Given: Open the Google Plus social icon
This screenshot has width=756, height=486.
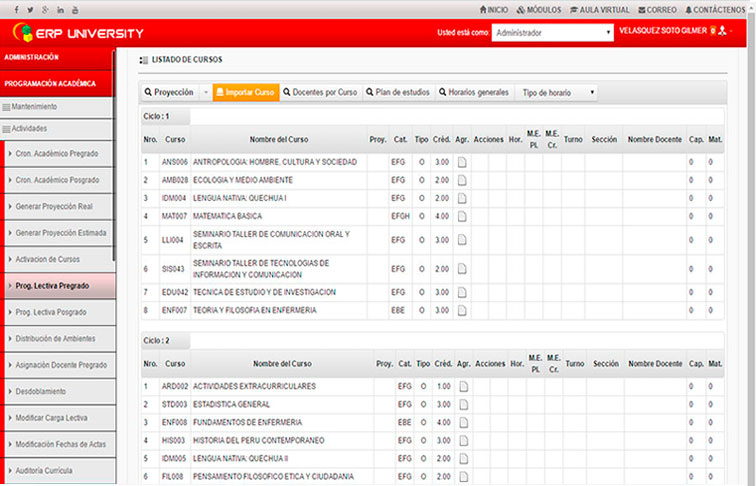Looking at the screenshot, I should 45,10.
